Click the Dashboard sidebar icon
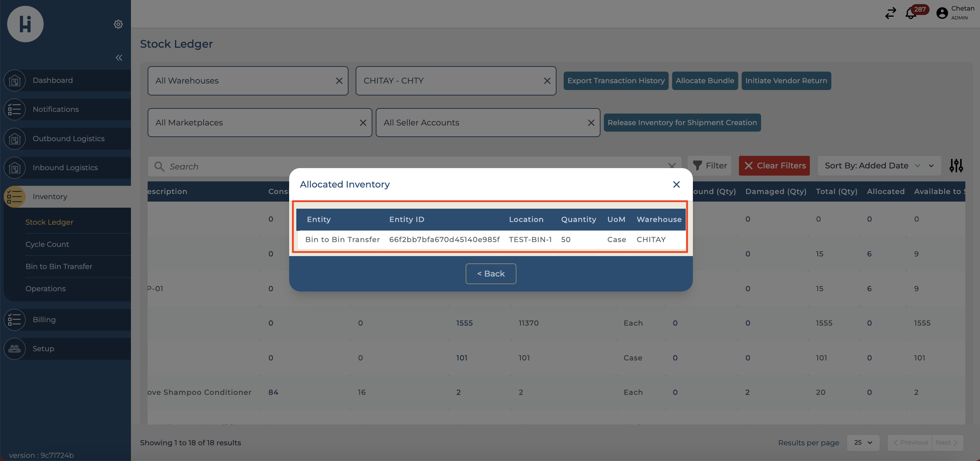980x461 pixels. [x=14, y=80]
